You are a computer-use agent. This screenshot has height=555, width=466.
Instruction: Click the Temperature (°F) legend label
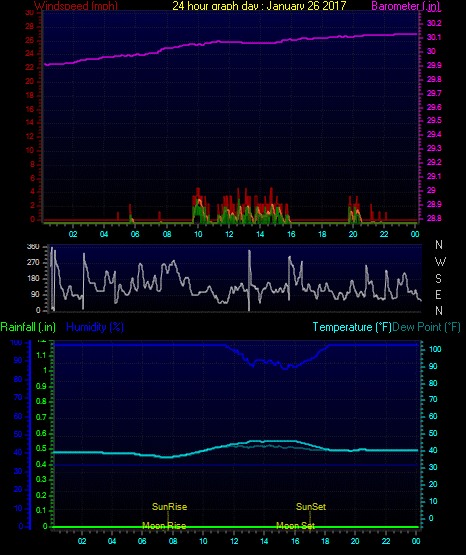(x=352, y=327)
